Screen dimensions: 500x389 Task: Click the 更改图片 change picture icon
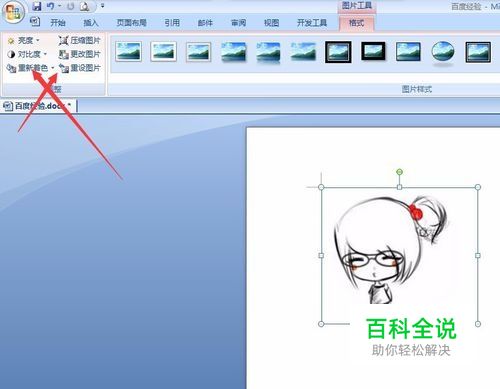(63, 54)
